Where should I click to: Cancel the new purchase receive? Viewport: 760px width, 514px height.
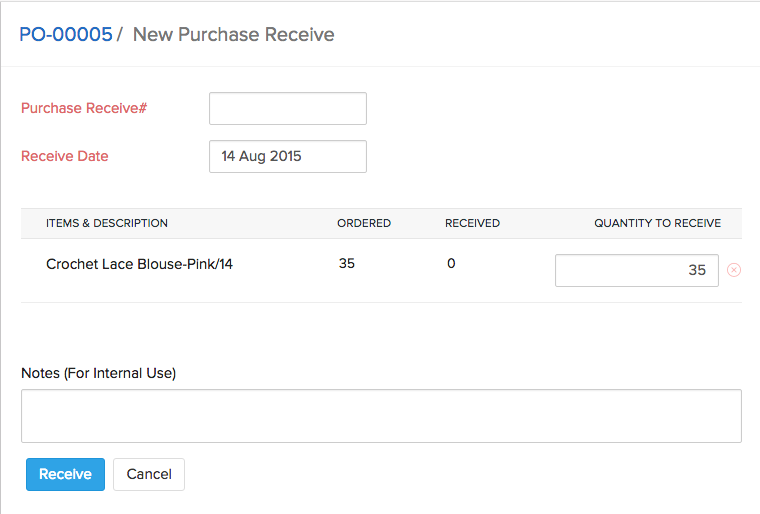149,474
